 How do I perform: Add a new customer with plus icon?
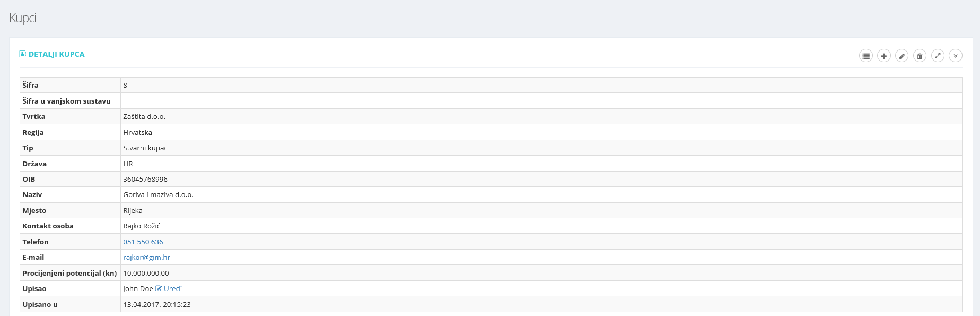point(884,56)
